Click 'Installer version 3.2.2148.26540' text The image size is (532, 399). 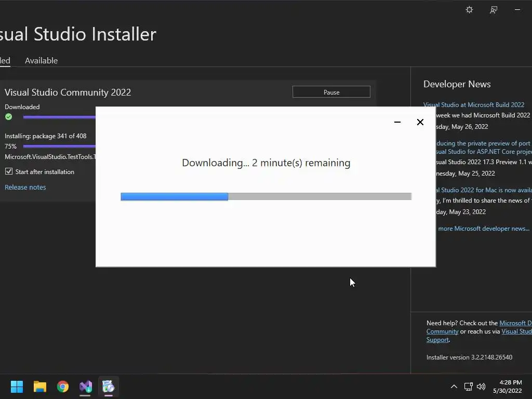[x=469, y=357]
